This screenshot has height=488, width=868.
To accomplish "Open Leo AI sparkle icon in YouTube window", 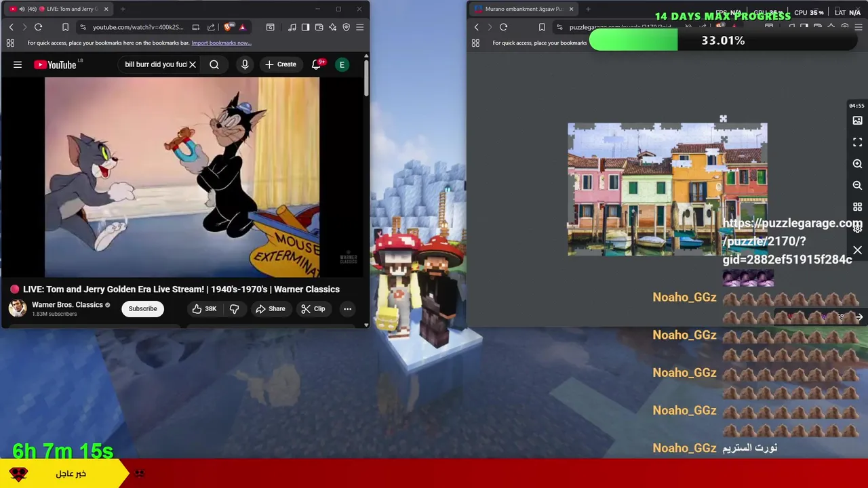I will click(x=332, y=27).
